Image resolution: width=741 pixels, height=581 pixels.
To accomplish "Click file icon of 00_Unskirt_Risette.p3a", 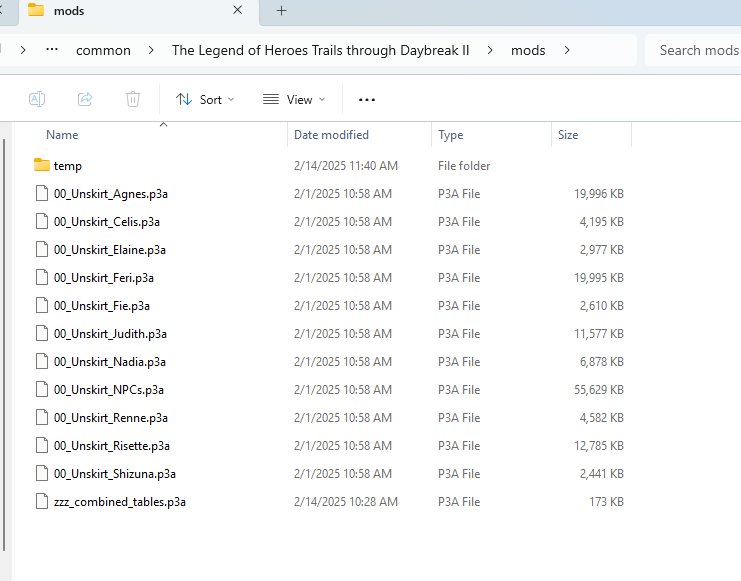I will click(x=42, y=445).
